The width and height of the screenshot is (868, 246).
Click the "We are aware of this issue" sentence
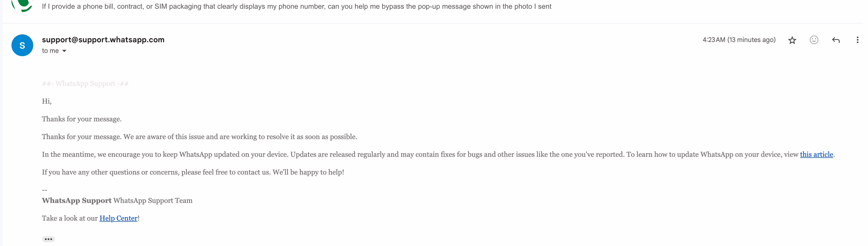coord(240,137)
